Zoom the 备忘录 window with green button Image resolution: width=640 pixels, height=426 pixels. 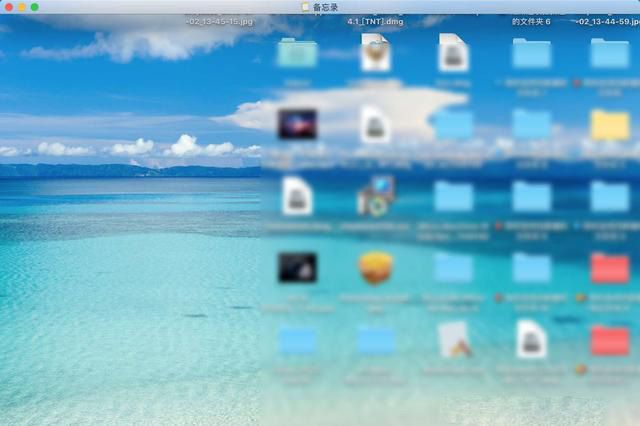pyautogui.click(x=35, y=7)
